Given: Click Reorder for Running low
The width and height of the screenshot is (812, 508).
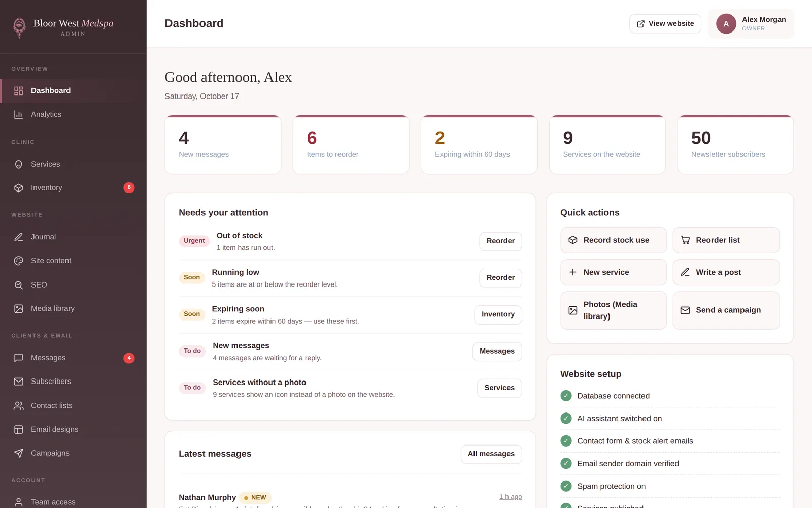Looking at the screenshot, I should tap(500, 278).
